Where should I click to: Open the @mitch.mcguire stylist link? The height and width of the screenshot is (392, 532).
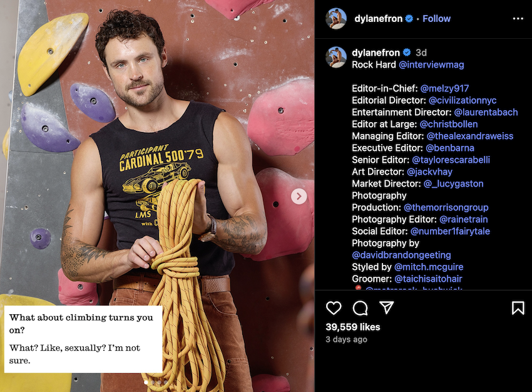click(429, 267)
